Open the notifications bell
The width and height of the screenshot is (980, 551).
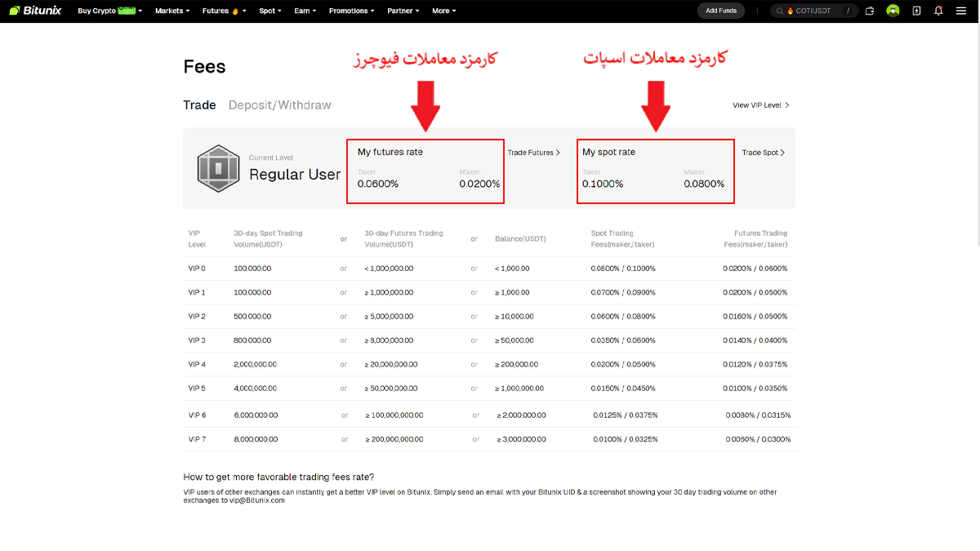(938, 11)
